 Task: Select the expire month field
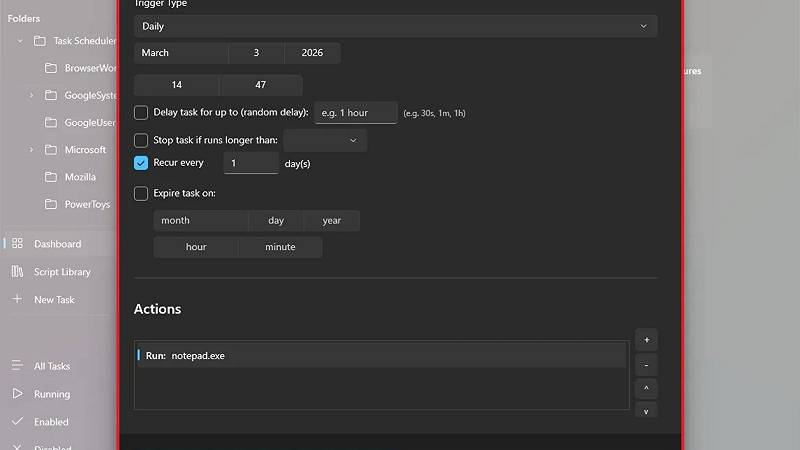coord(201,220)
